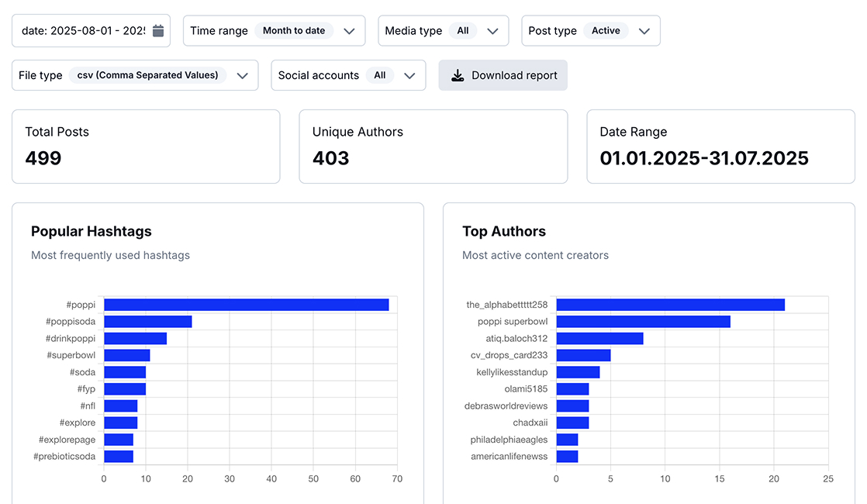
Task: Expand the Time range dropdown
Action: point(273,31)
